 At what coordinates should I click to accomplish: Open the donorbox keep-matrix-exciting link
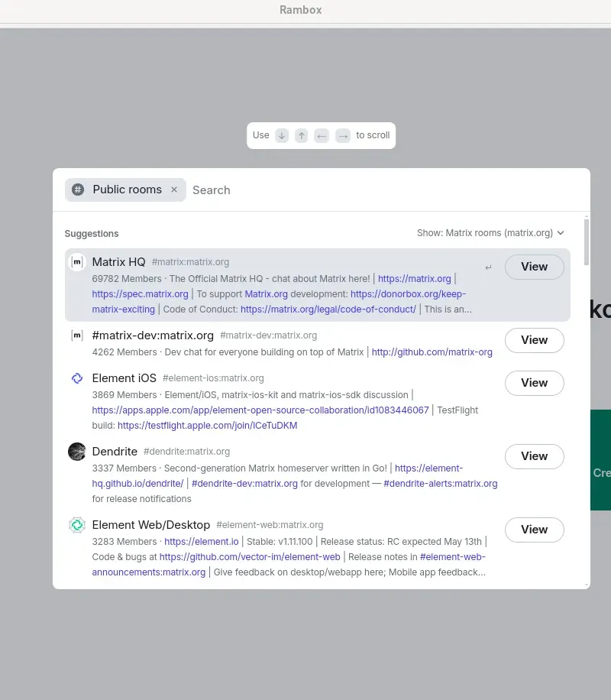408,294
